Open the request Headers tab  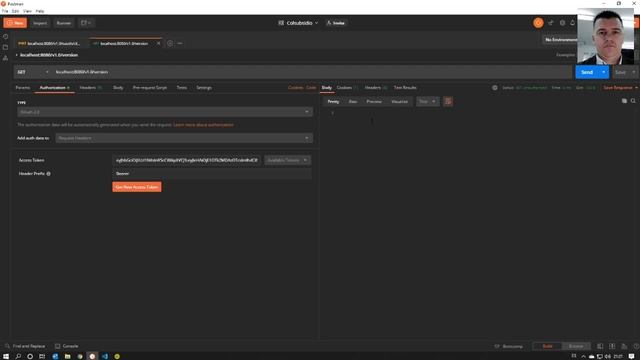point(90,88)
